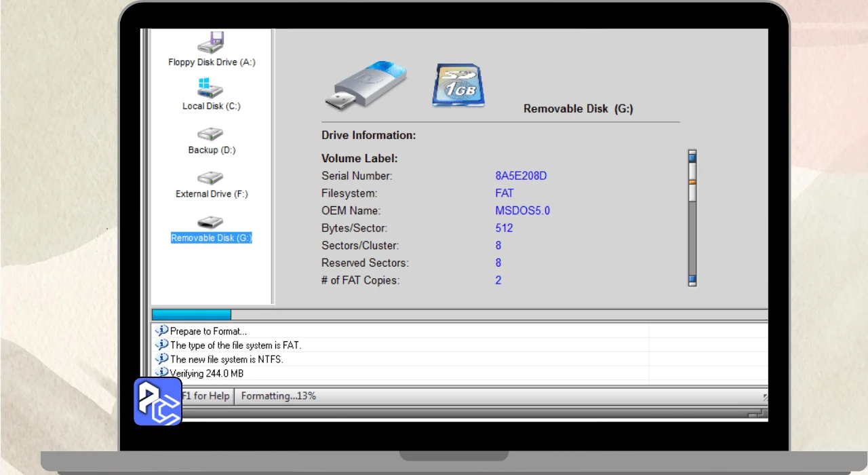Select the 'Verifying 244.0 MB' log line
This screenshot has width=868, height=475.
click(207, 373)
